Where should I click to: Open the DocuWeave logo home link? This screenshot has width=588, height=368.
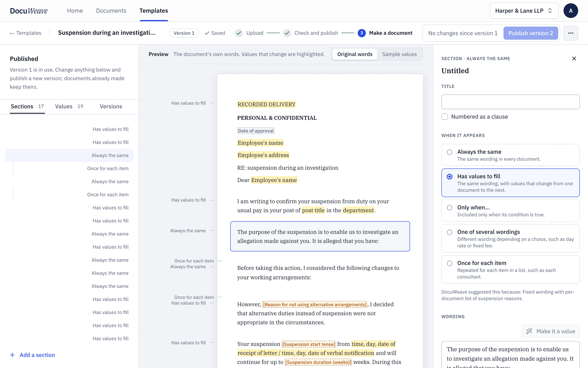[29, 11]
